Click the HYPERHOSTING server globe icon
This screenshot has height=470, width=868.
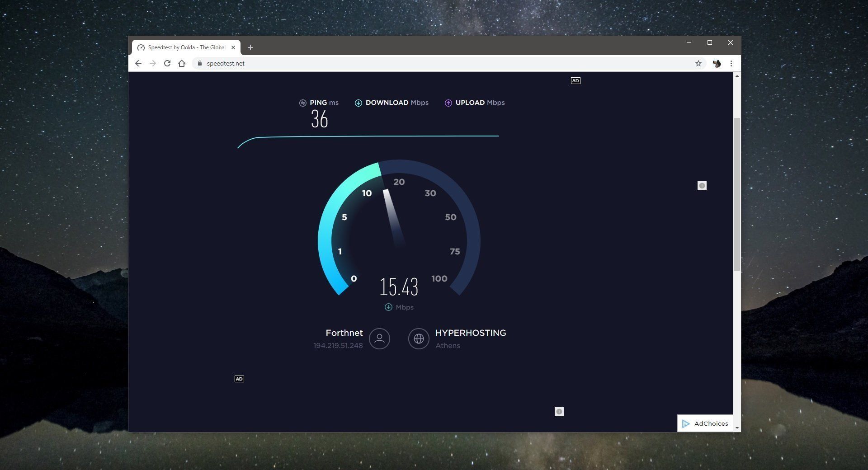[x=419, y=339]
